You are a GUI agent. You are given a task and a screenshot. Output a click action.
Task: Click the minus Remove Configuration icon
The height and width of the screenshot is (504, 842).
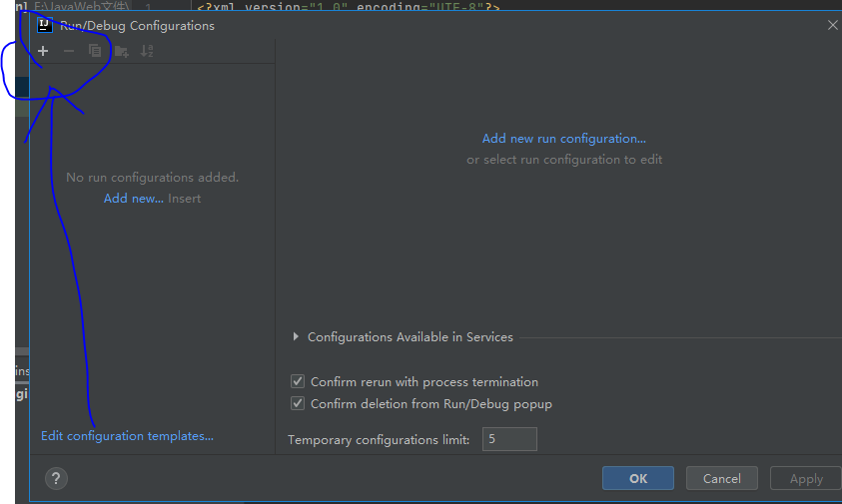click(69, 51)
